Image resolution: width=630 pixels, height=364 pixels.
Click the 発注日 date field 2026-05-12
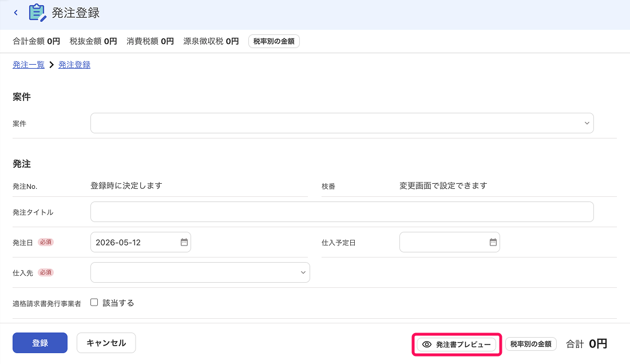click(141, 242)
